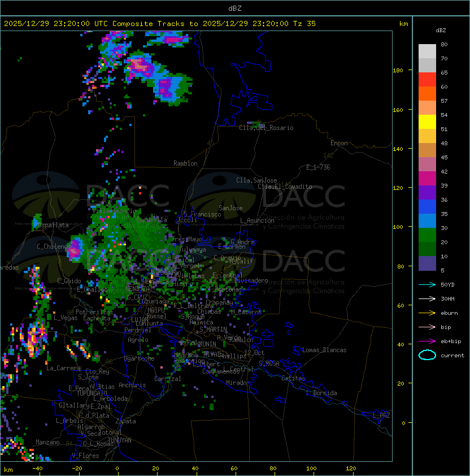This screenshot has width=470, height=476.
Task: Click the 'Potrerillos' map label
Action: coord(94,312)
